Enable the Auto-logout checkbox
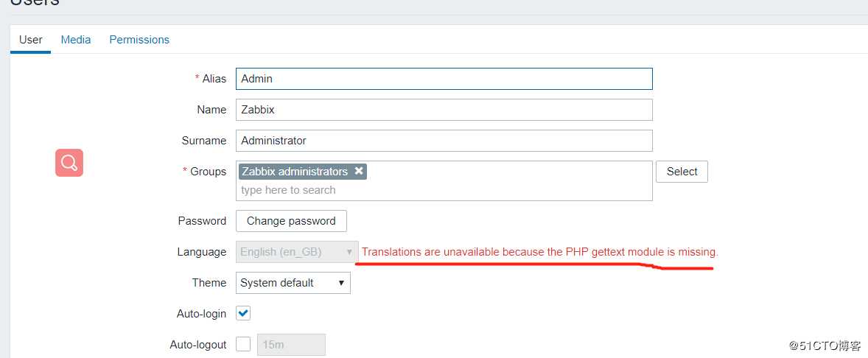The width and height of the screenshot is (868, 358). (243, 344)
